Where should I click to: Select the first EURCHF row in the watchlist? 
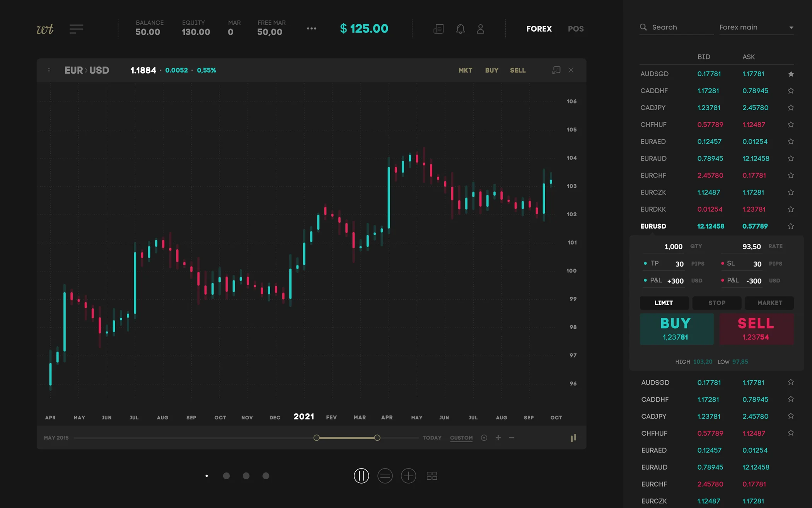click(x=716, y=175)
